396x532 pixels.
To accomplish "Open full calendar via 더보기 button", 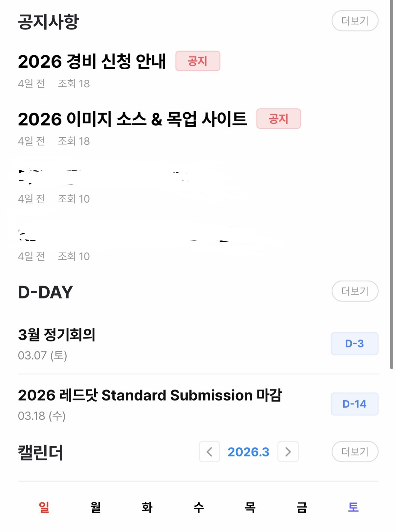I will 355,452.
